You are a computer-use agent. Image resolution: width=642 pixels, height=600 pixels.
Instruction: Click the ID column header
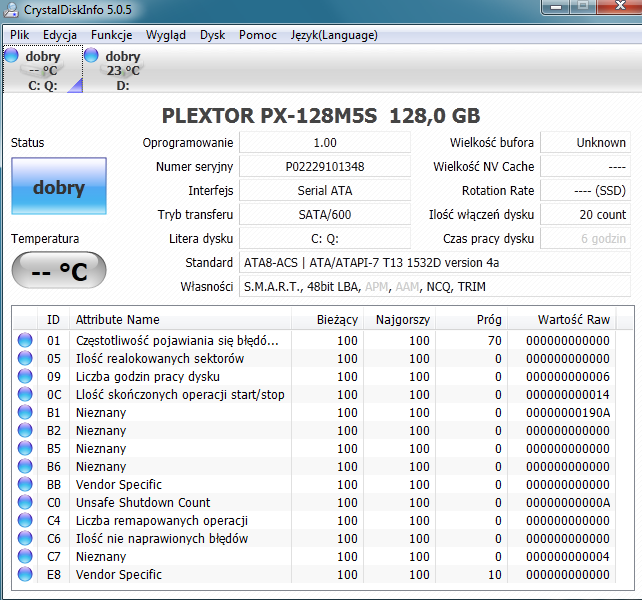pyautogui.click(x=53, y=319)
